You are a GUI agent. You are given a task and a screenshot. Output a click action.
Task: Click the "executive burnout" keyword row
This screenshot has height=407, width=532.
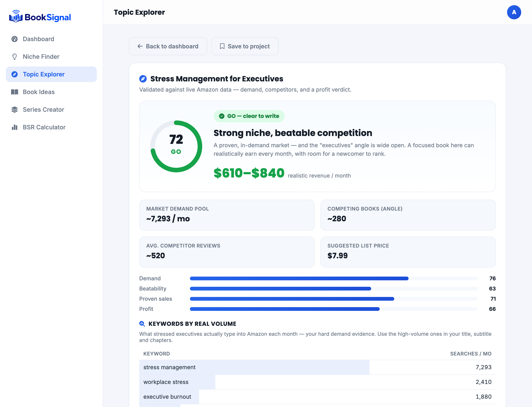tap(317, 397)
